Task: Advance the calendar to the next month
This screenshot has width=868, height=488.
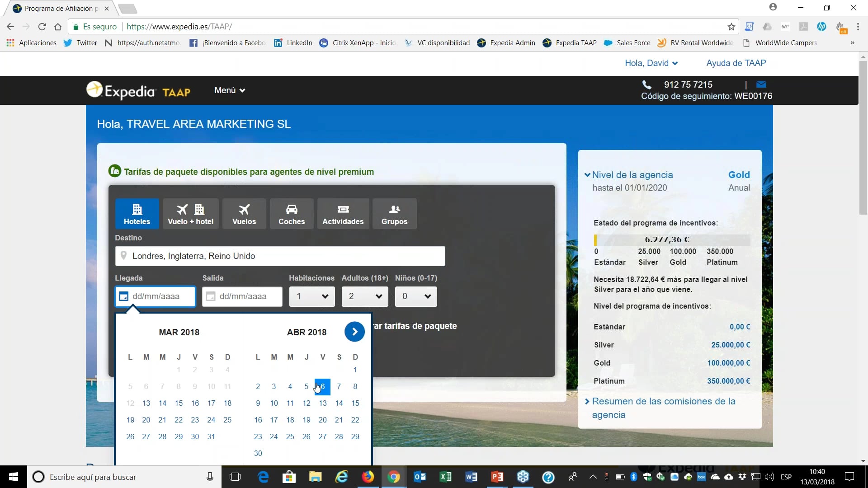Action: tap(354, 331)
